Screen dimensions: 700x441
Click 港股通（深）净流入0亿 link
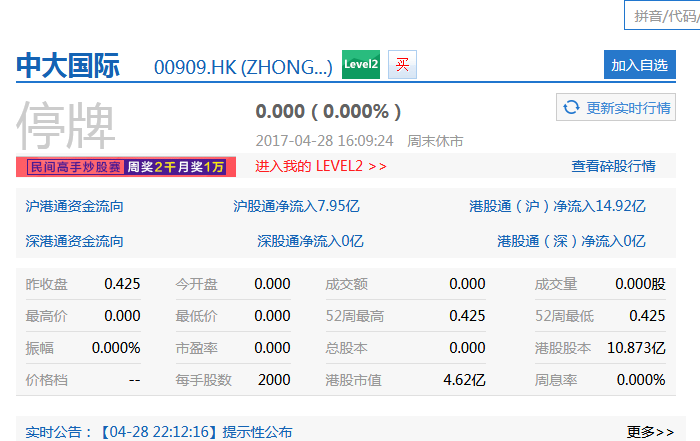[571, 241]
